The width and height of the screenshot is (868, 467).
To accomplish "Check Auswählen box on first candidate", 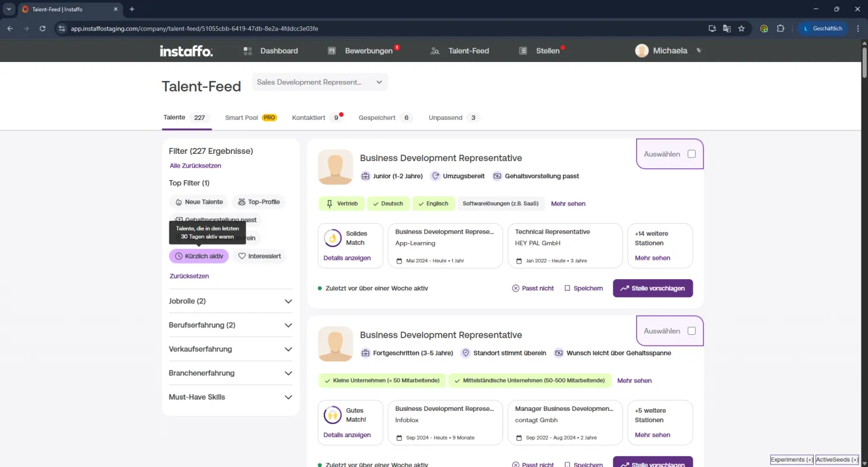I will coord(692,154).
